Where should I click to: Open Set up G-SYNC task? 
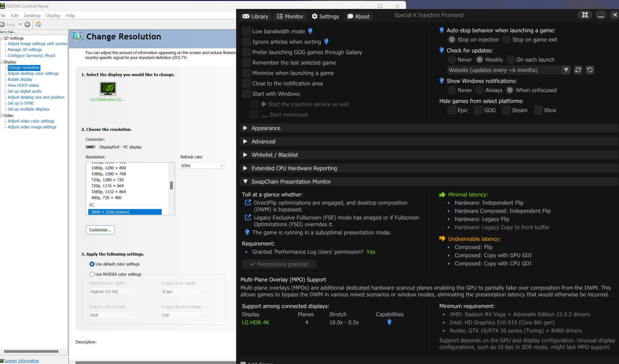coord(21,103)
